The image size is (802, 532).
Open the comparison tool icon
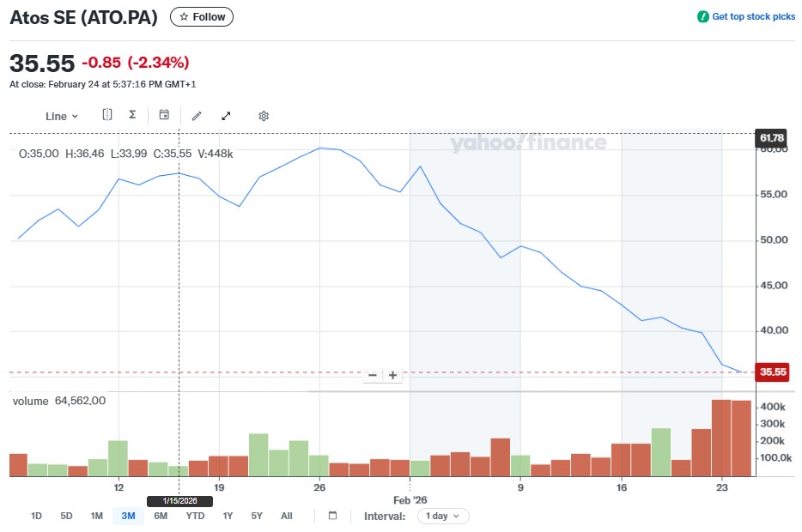click(x=107, y=115)
